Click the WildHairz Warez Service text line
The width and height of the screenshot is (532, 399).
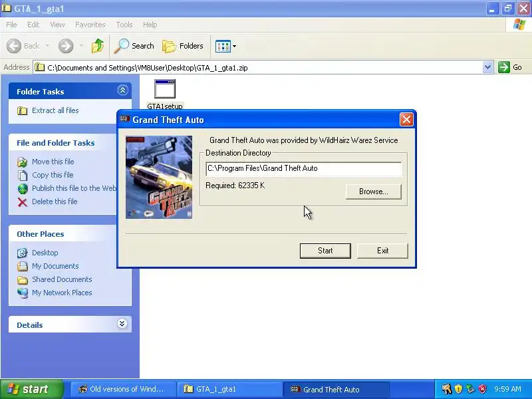pos(304,140)
